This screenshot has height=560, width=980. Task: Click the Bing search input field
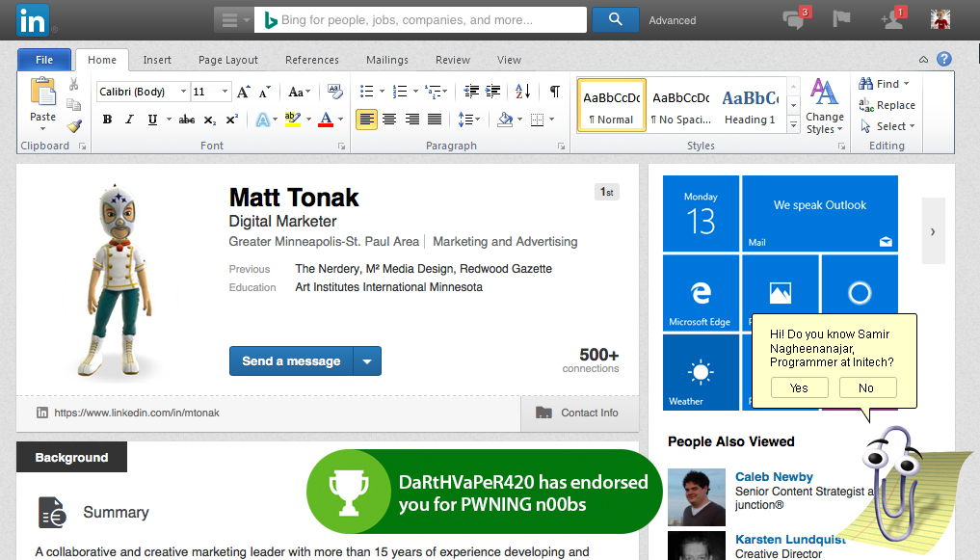pyautogui.click(x=421, y=20)
